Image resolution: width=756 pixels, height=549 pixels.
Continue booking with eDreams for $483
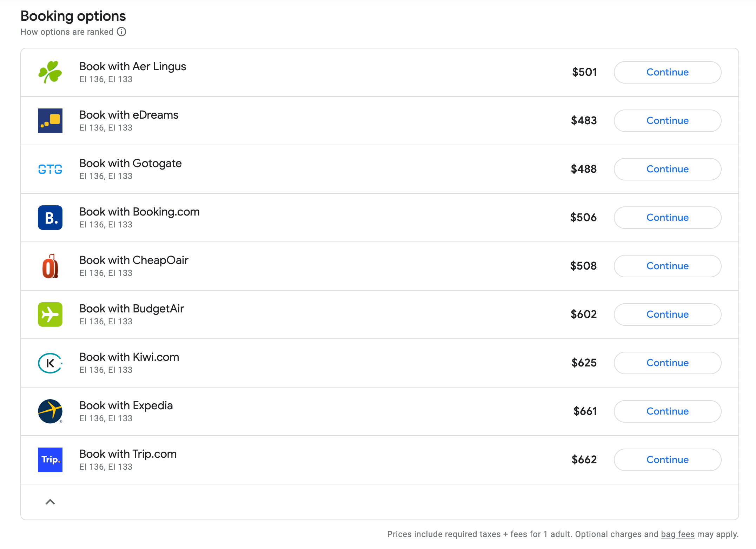(x=667, y=121)
